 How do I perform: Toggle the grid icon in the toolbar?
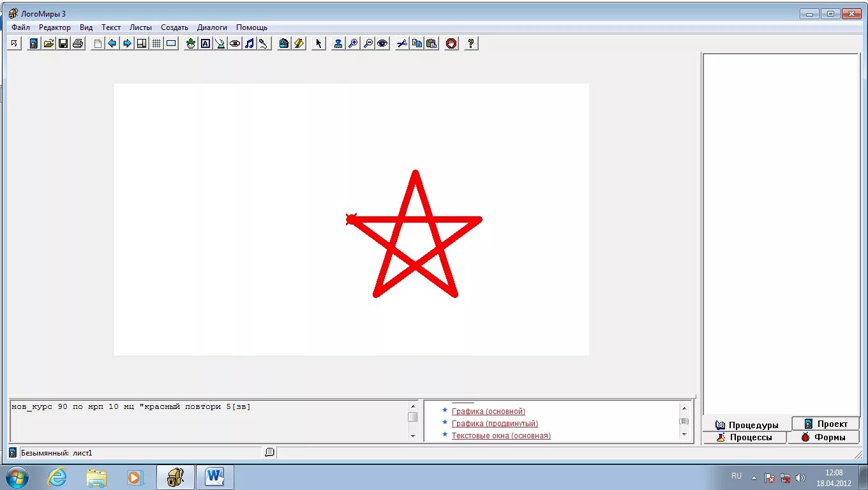pyautogui.click(x=156, y=43)
